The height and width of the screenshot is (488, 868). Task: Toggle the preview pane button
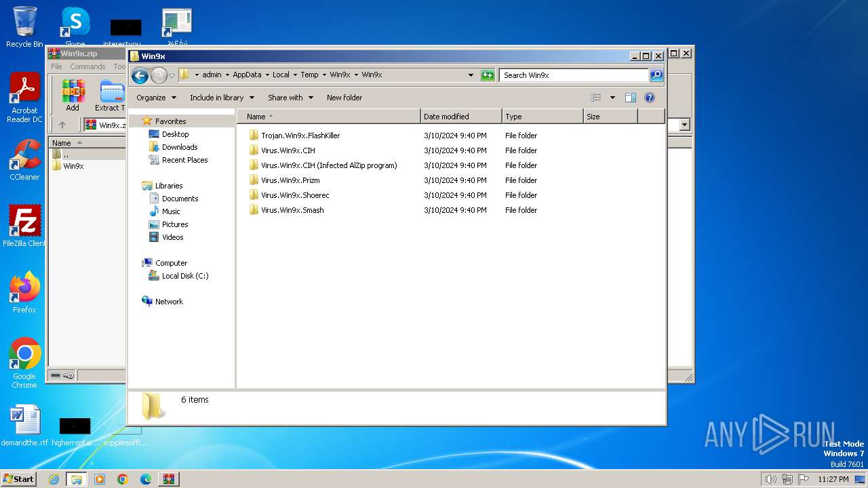pyautogui.click(x=631, y=98)
